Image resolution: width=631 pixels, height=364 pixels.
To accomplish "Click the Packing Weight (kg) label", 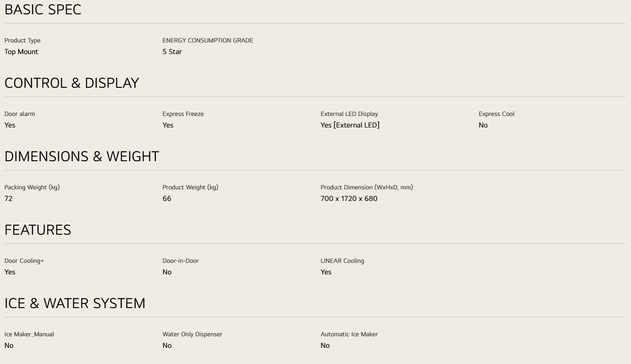I will (32, 188).
